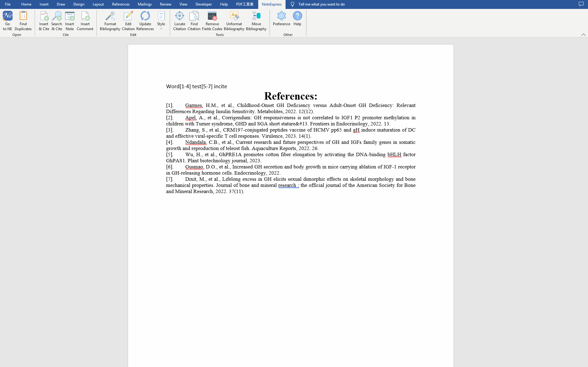The image size is (588, 367).
Task: Click Zhang in reference 3
Action: coord(192,130)
